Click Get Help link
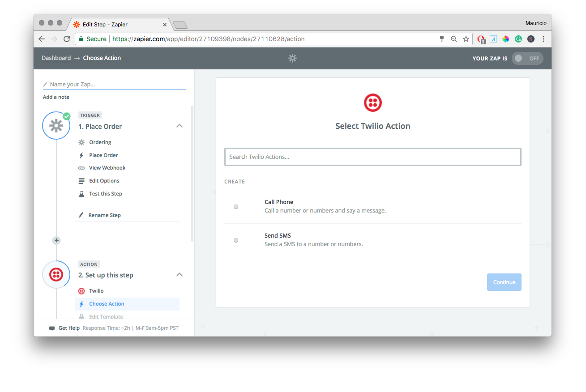This screenshot has height=392, width=586. point(69,328)
